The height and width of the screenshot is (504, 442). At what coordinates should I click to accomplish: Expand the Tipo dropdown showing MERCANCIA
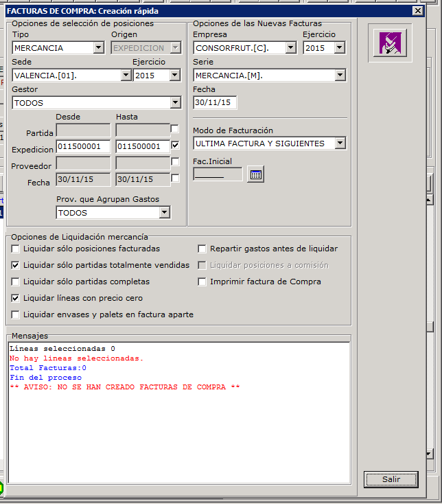pos(98,48)
